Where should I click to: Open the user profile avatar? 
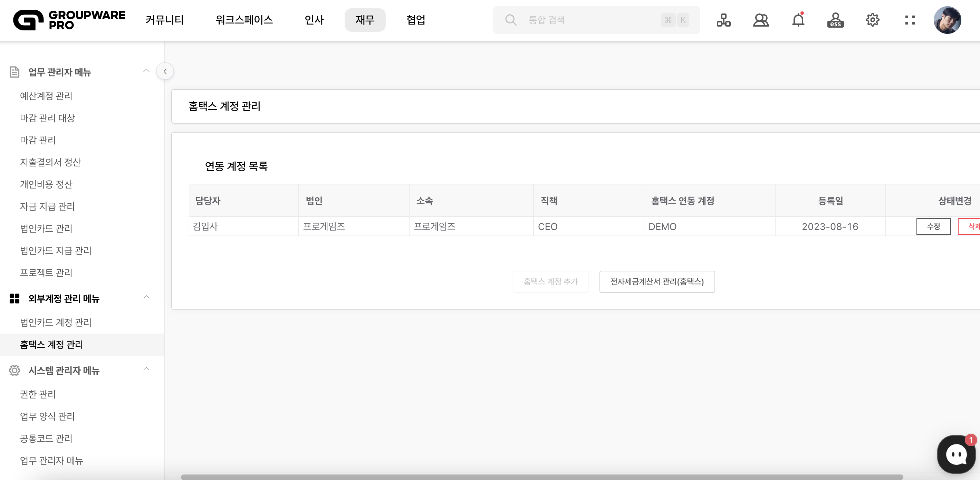(x=947, y=20)
